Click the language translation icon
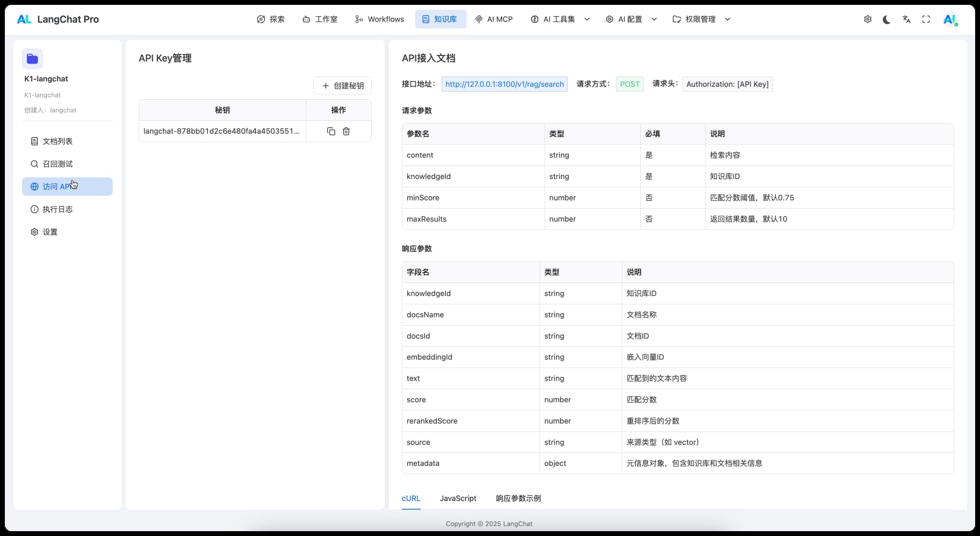This screenshot has width=980, height=536. pyautogui.click(x=907, y=19)
